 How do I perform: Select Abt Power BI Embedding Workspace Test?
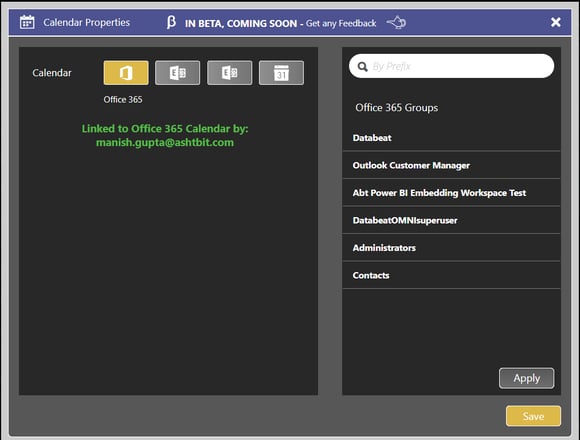coord(451,193)
